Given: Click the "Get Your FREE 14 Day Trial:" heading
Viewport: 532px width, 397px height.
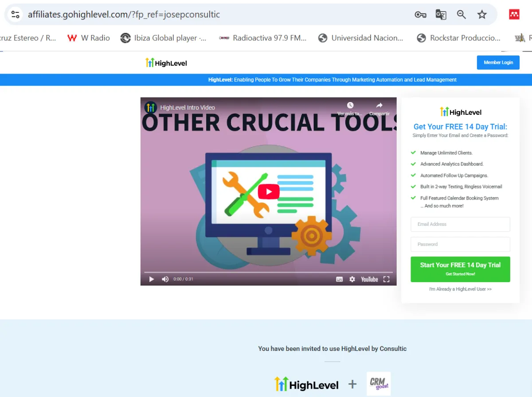Looking at the screenshot, I should click(460, 127).
